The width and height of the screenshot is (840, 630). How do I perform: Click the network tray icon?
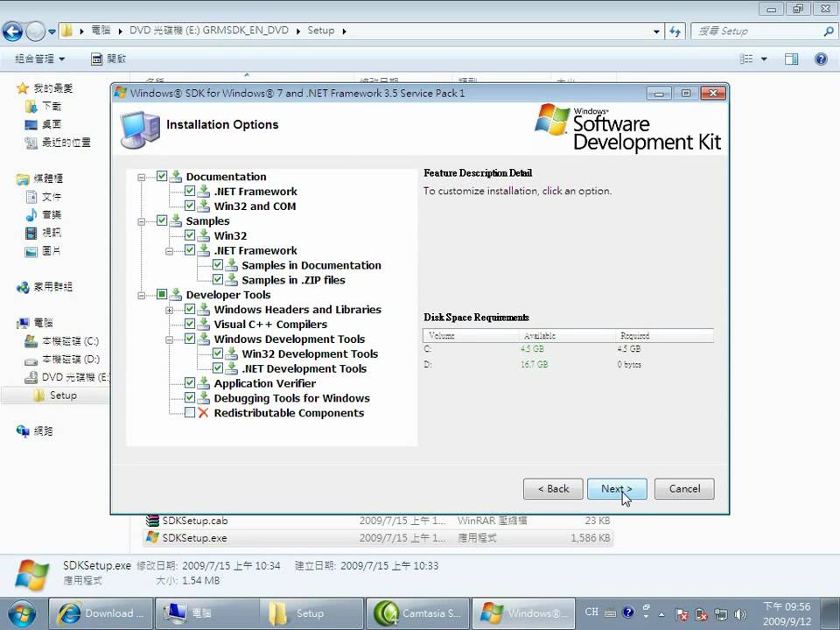tap(721, 614)
